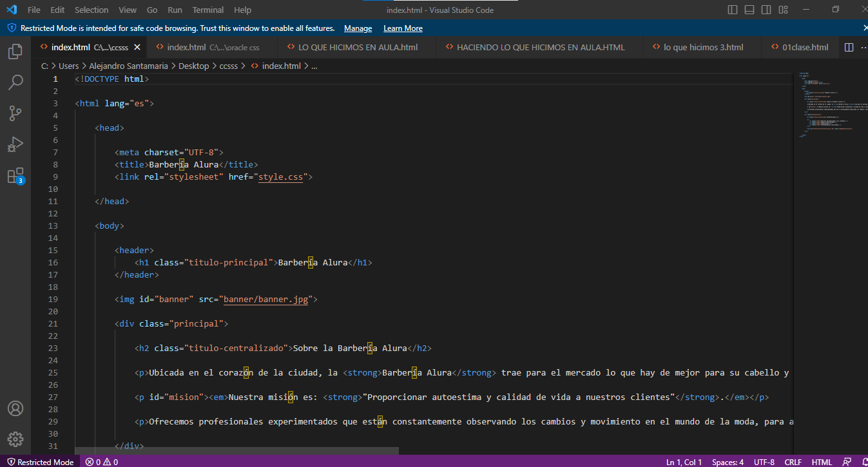Change language mode via HTML status item
Screen dimensions: 868x467
(x=822, y=462)
